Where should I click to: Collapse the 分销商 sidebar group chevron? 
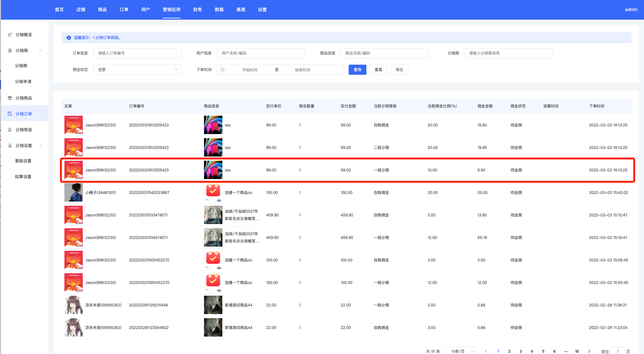[x=40, y=50]
